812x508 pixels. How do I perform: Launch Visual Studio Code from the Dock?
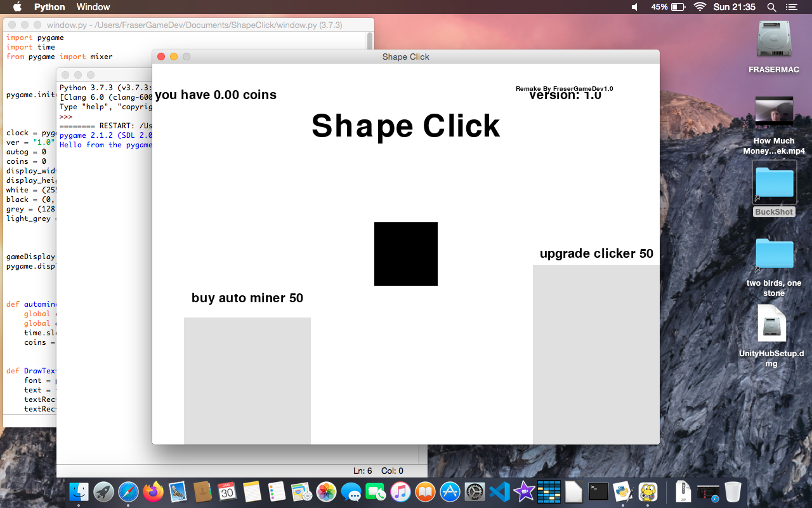(x=499, y=491)
